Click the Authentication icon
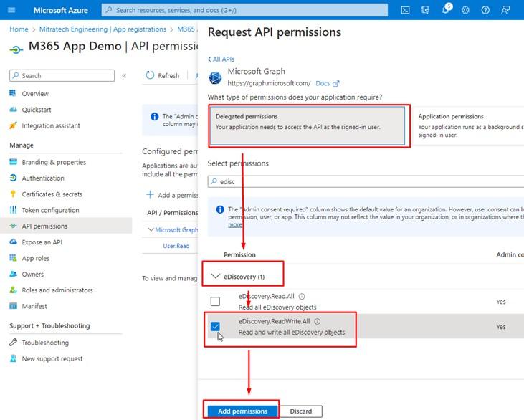Screen dimensions: 524x420 click(13, 178)
